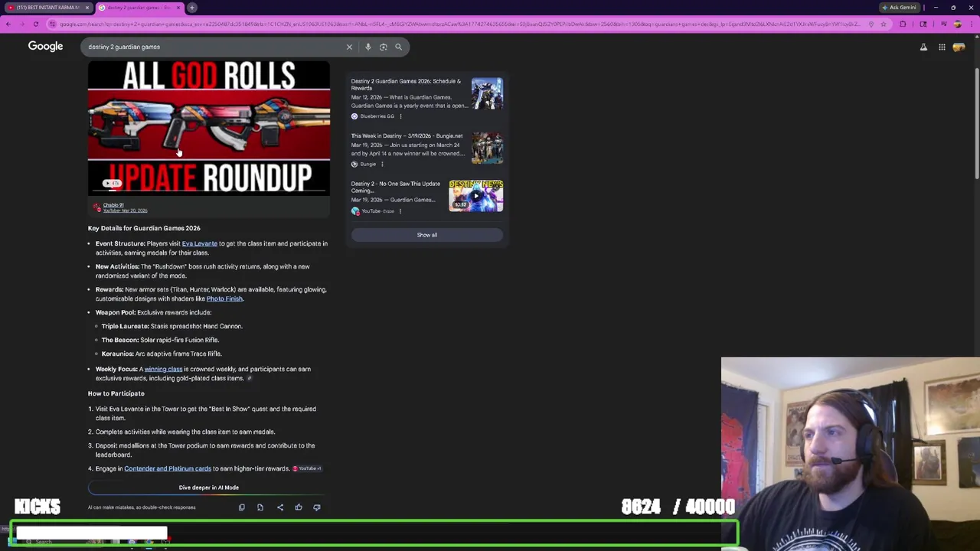Open the Chrome three-dot menu
The image size is (980, 551).
[972, 24]
